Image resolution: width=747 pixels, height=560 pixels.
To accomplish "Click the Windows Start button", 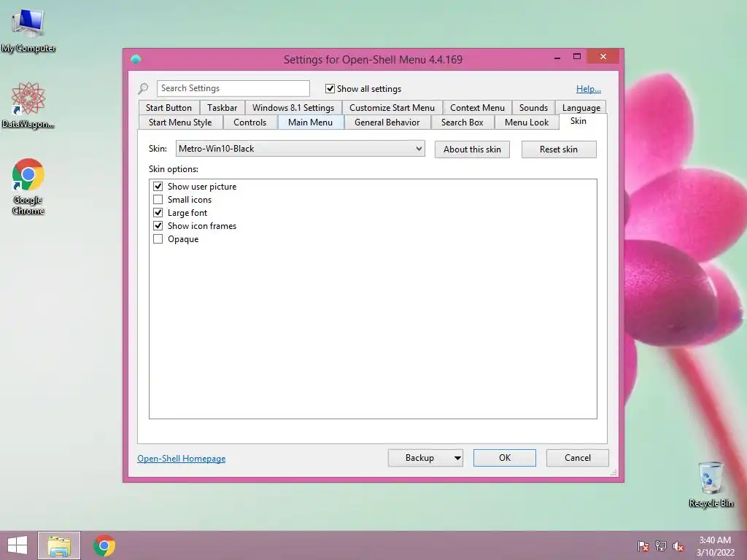I will point(18,545).
